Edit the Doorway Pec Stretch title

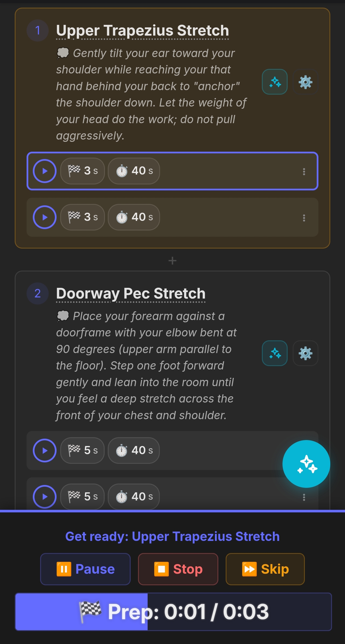(131, 293)
